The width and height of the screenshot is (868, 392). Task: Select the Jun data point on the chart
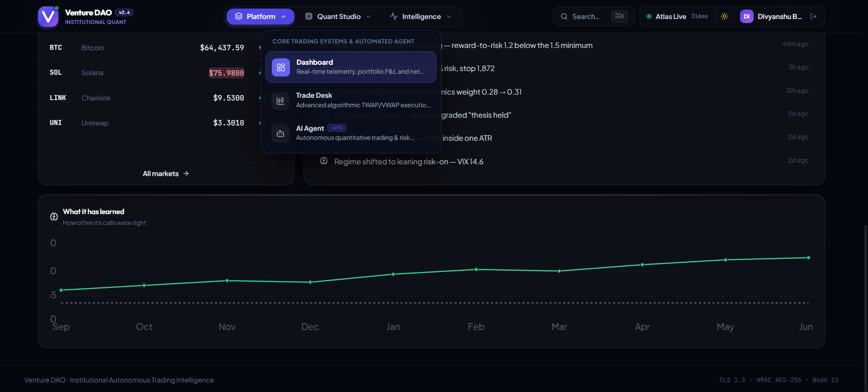click(808, 258)
